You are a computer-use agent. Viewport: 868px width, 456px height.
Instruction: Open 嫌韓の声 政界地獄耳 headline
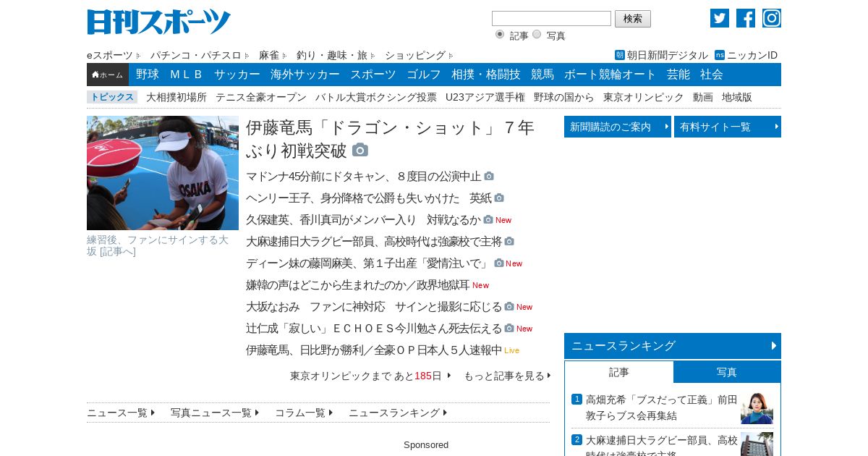358,284
